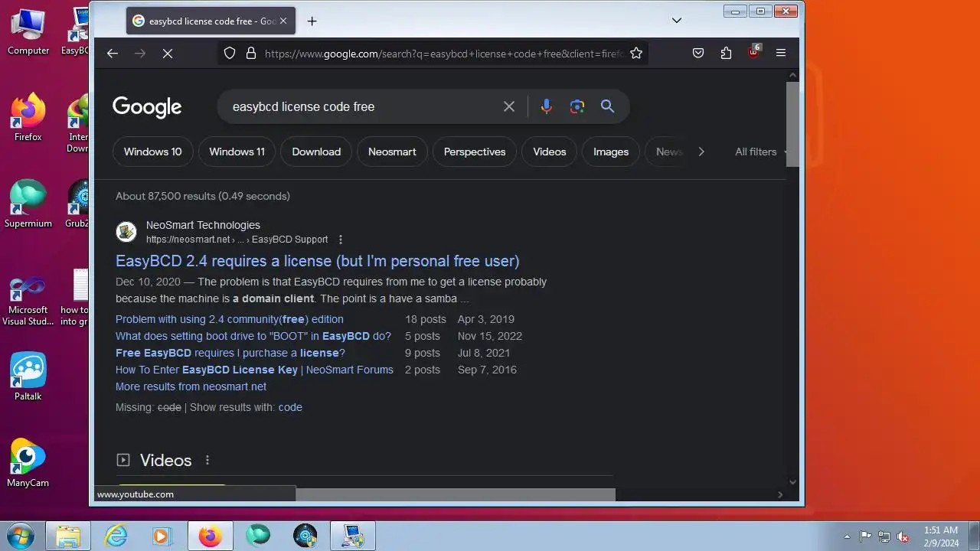Click the Action Center flag tray icon
The image size is (980, 551).
[x=865, y=536]
